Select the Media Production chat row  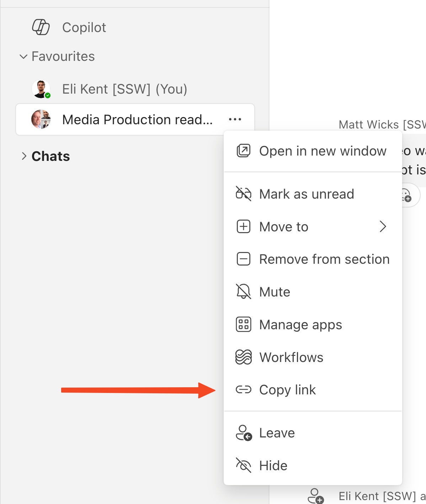135,120
